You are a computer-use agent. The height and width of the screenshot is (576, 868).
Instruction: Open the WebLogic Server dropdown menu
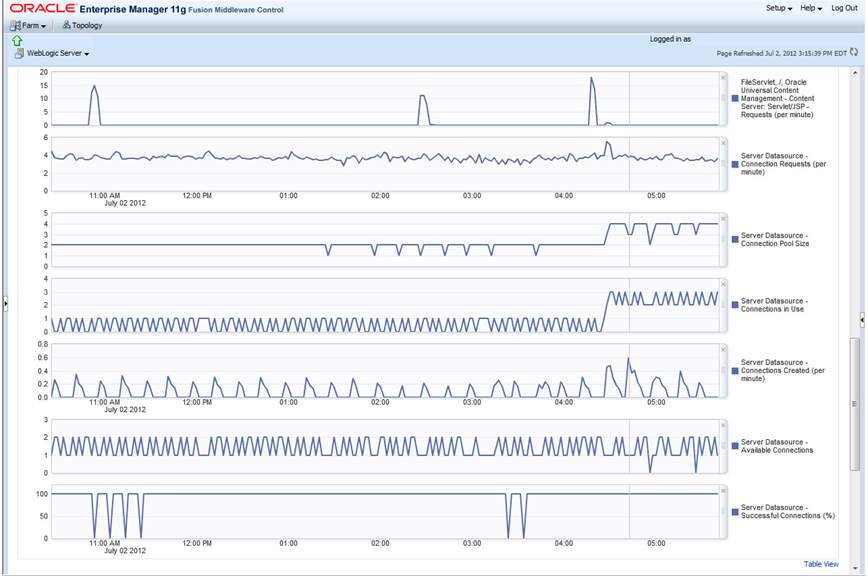pos(58,53)
